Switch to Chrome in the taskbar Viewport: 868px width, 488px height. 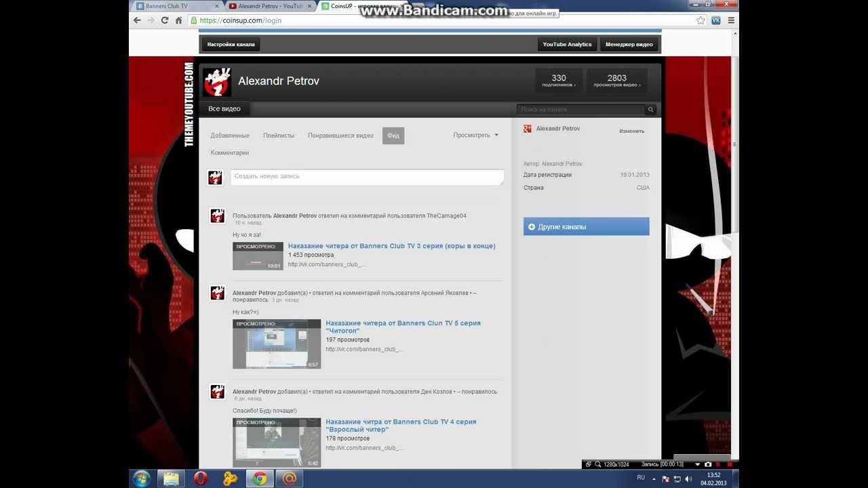pos(260,479)
